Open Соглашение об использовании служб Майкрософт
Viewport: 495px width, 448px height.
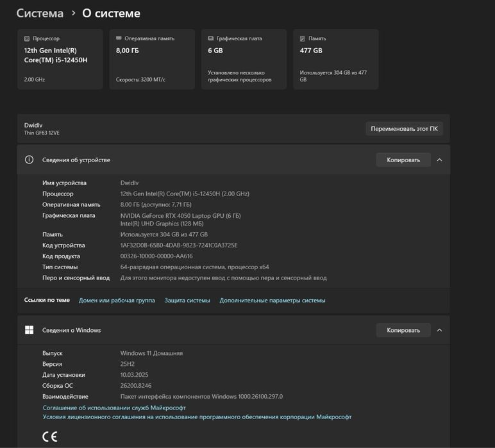click(114, 408)
